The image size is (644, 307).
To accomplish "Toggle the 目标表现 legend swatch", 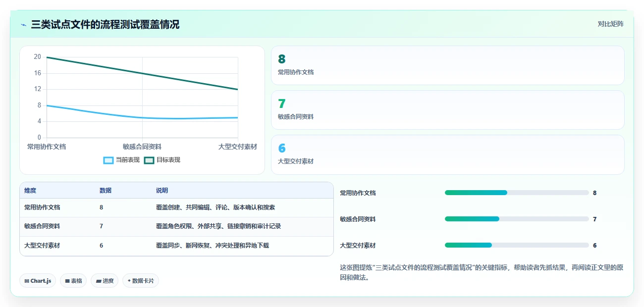I will click(x=149, y=160).
